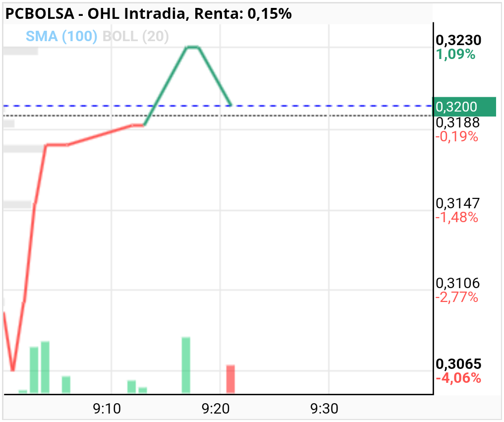
Task: Click the -0,19% percentage label
Action: point(457,137)
